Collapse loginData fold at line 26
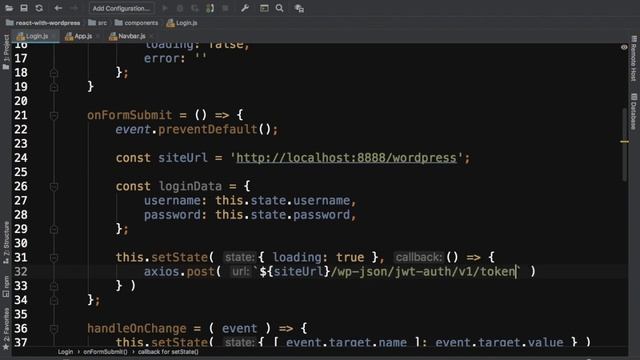640x360 pixels. [x=54, y=187]
